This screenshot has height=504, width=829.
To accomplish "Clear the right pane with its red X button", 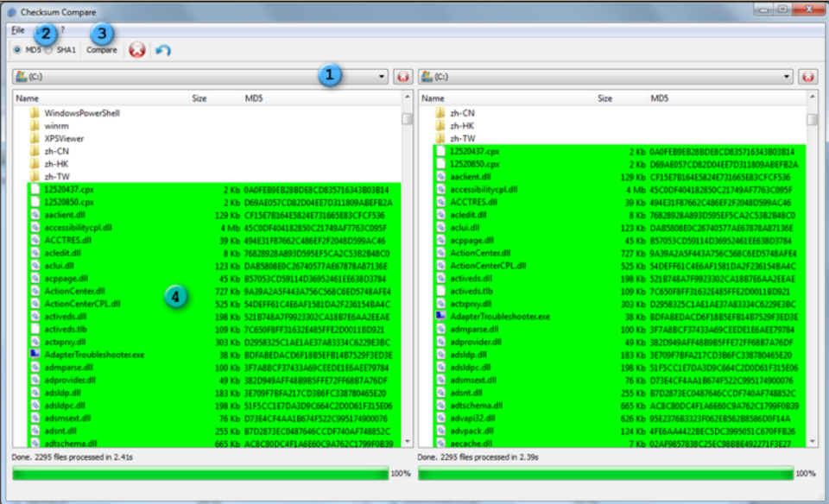I will point(808,77).
